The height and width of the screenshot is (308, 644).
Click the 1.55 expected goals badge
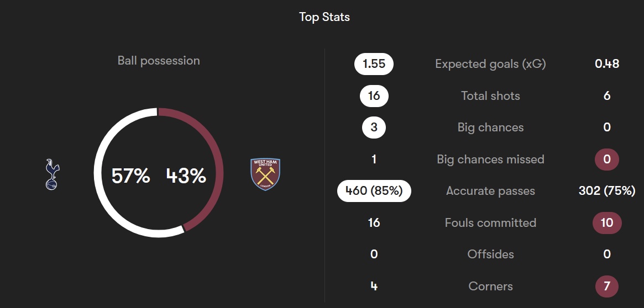point(374,64)
